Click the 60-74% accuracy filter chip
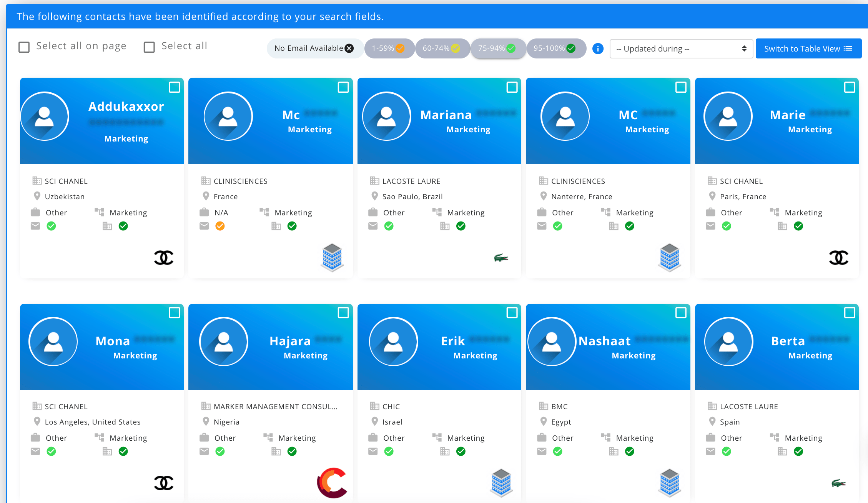The height and width of the screenshot is (503, 868). (x=442, y=48)
